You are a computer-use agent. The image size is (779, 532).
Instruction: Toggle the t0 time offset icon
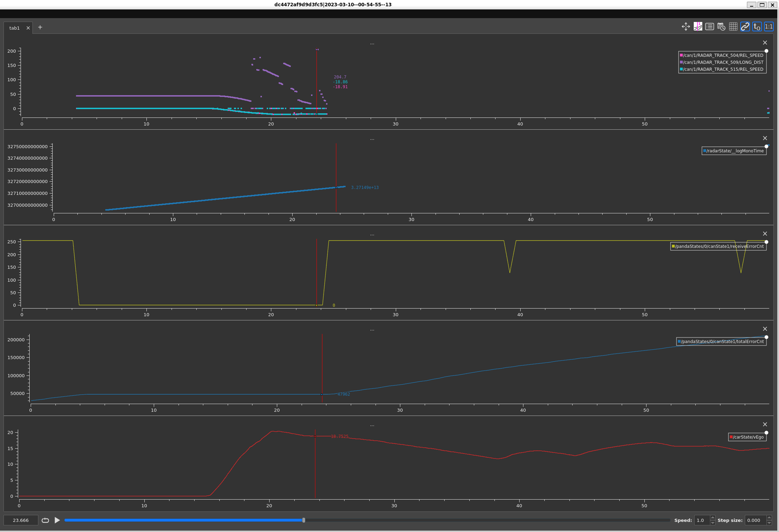coord(757,26)
